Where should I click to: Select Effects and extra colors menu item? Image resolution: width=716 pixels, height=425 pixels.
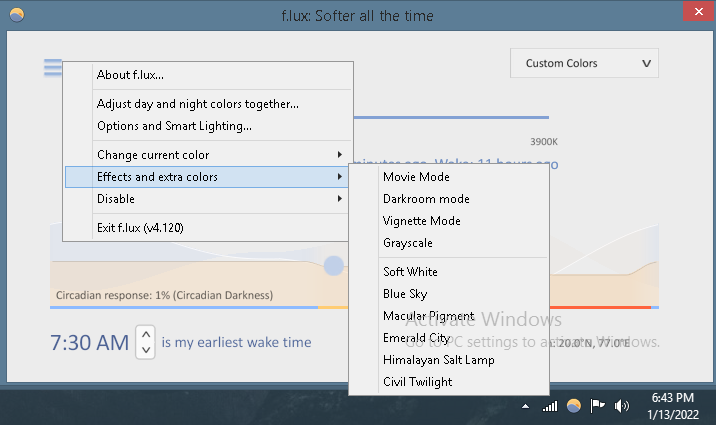[x=207, y=177]
